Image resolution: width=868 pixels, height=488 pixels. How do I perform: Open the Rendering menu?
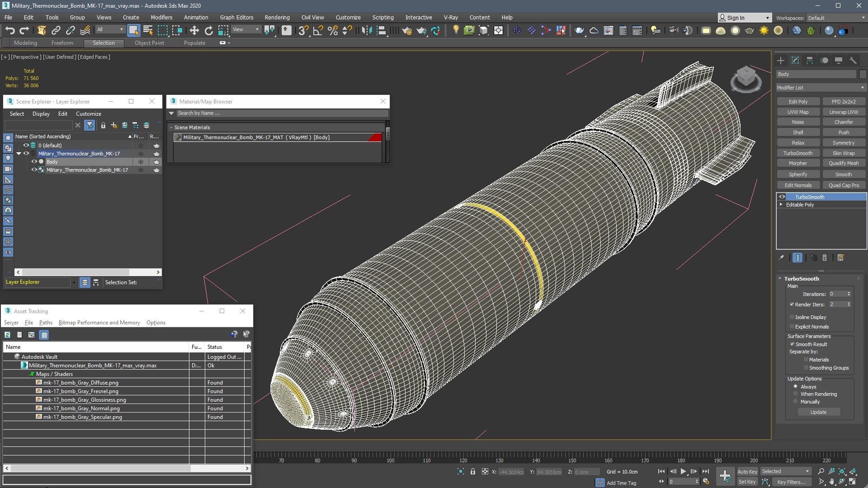click(x=277, y=18)
